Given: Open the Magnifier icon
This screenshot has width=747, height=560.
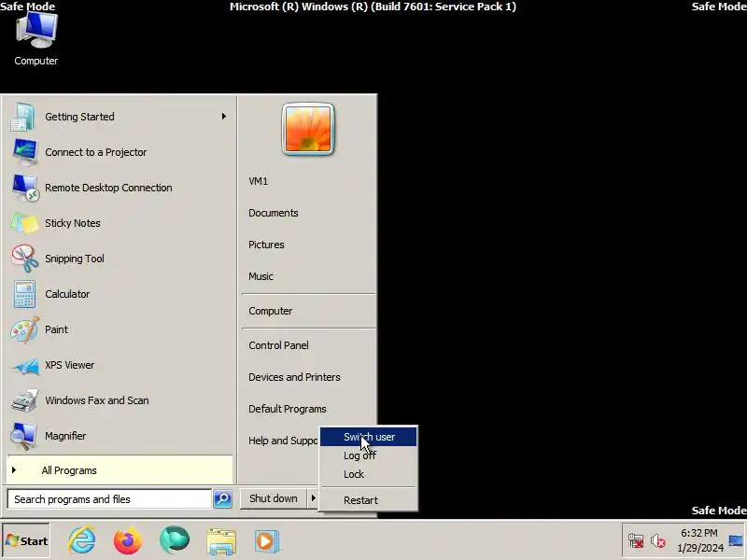Looking at the screenshot, I should coord(24,436).
